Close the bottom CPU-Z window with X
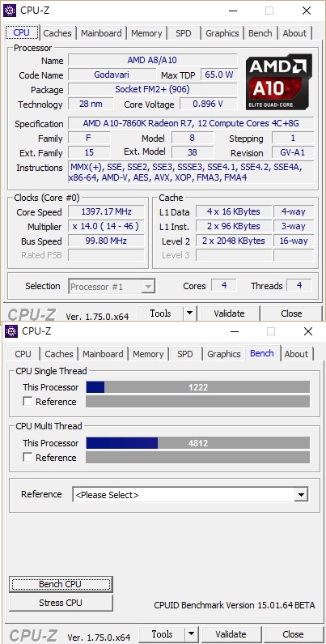The width and height of the screenshot is (326, 644). (x=307, y=331)
